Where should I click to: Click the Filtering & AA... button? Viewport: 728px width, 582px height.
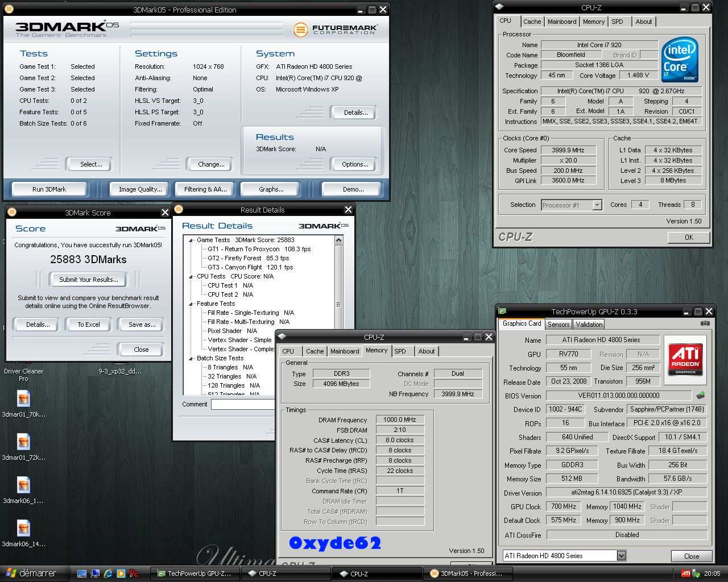point(205,189)
